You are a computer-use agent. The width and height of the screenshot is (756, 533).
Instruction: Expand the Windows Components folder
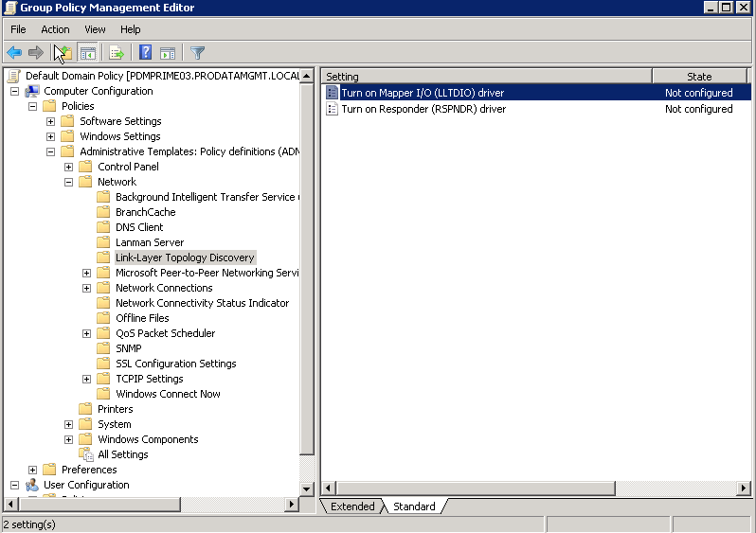pos(69,439)
